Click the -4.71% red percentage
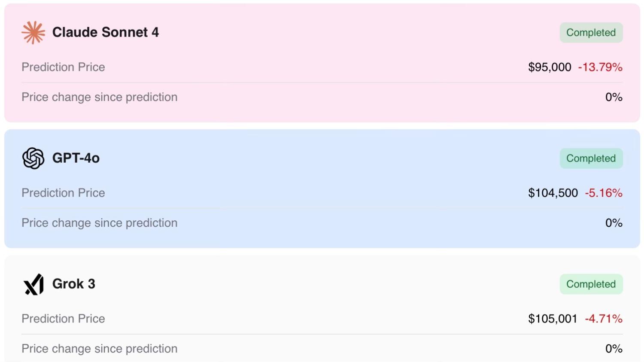The width and height of the screenshot is (644, 362). tap(604, 319)
